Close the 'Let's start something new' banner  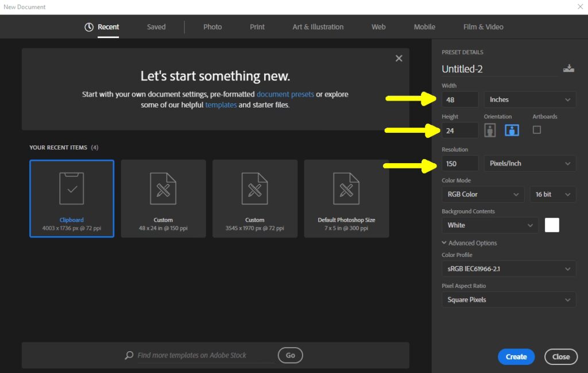point(399,58)
